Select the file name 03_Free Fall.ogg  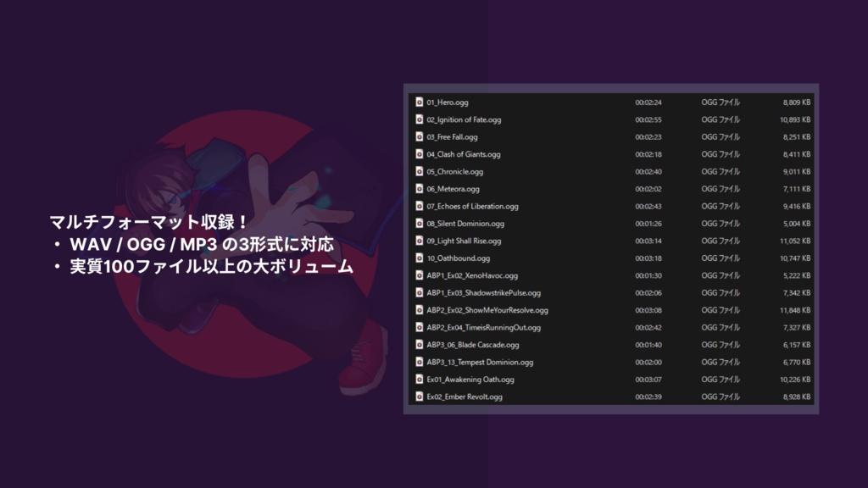(x=452, y=136)
